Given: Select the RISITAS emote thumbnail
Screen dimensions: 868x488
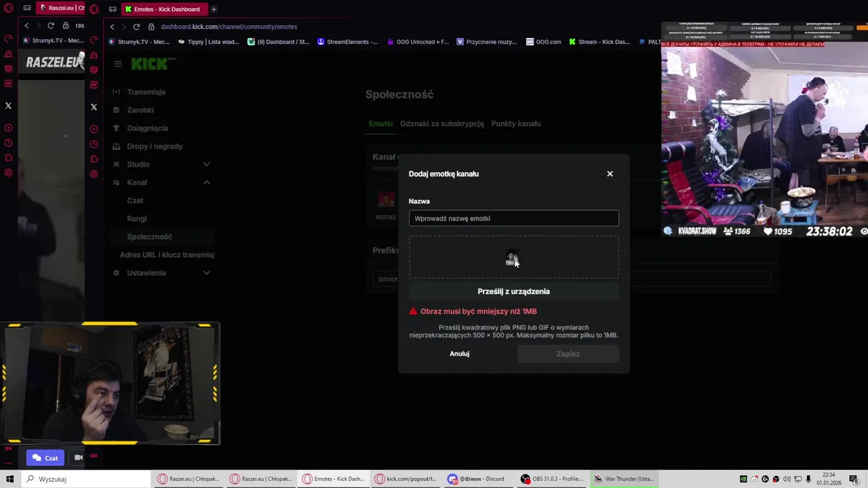Looking at the screenshot, I should pos(385,200).
